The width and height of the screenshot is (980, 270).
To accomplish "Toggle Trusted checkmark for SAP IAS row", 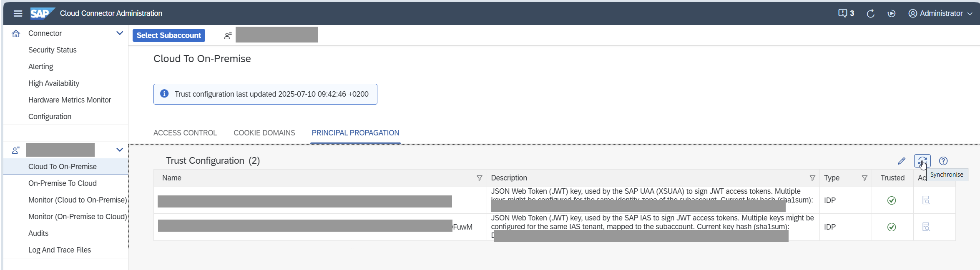I will pyautogui.click(x=892, y=227).
